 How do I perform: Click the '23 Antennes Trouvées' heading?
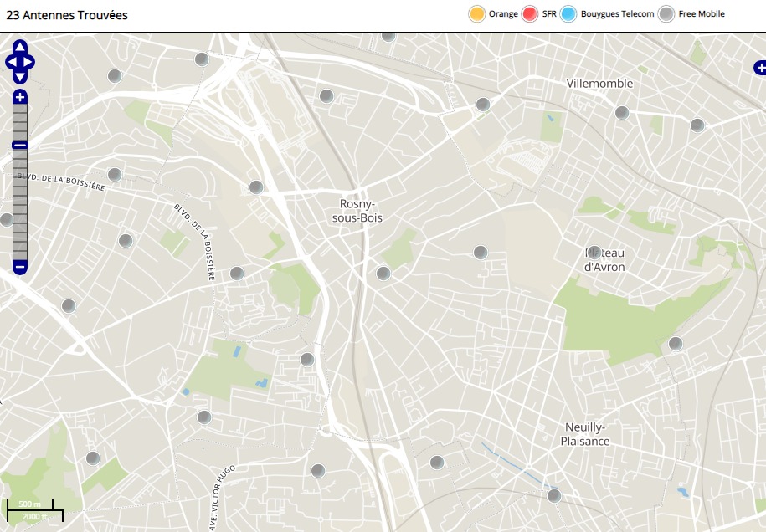click(67, 15)
